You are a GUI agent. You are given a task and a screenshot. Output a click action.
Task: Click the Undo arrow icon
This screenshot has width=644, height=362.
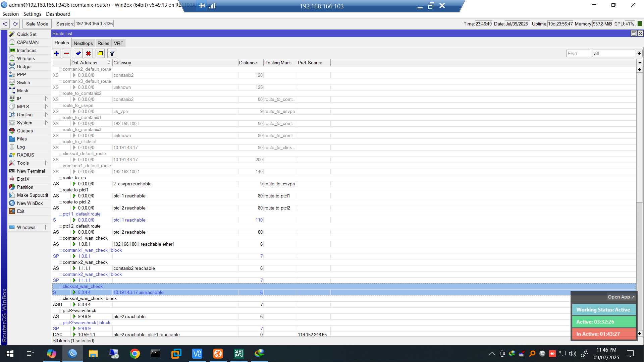point(5,24)
